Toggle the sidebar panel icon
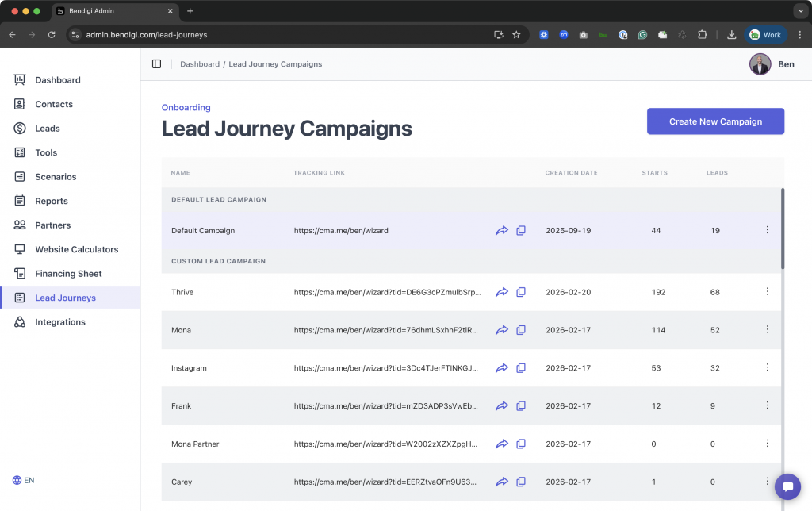812x511 pixels. click(x=156, y=64)
